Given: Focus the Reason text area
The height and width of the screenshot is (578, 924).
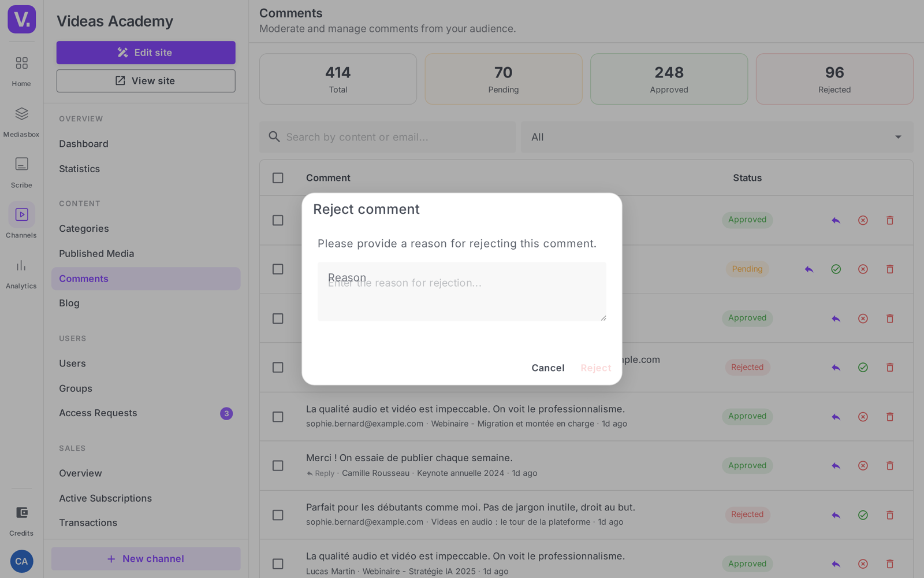Looking at the screenshot, I should pos(462,292).
